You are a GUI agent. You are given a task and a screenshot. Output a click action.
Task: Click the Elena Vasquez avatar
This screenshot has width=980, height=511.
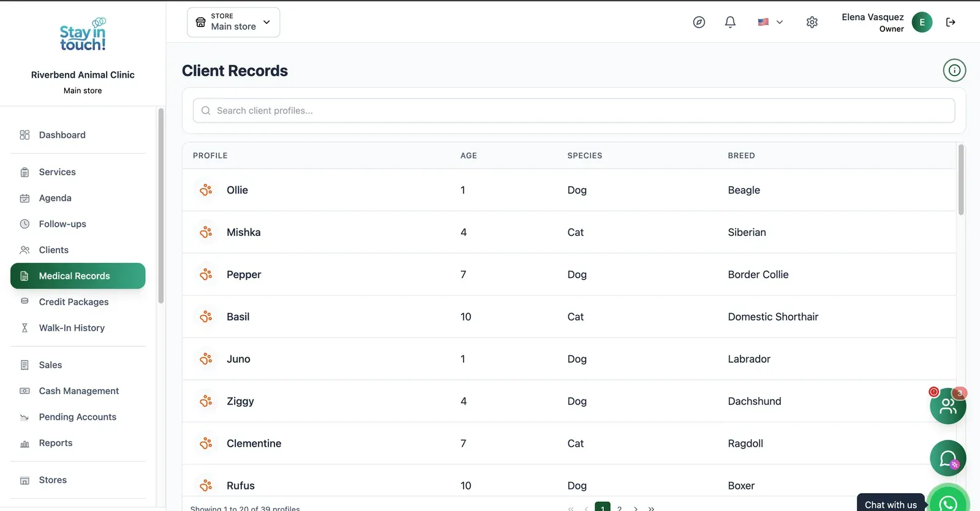point(922,22)
